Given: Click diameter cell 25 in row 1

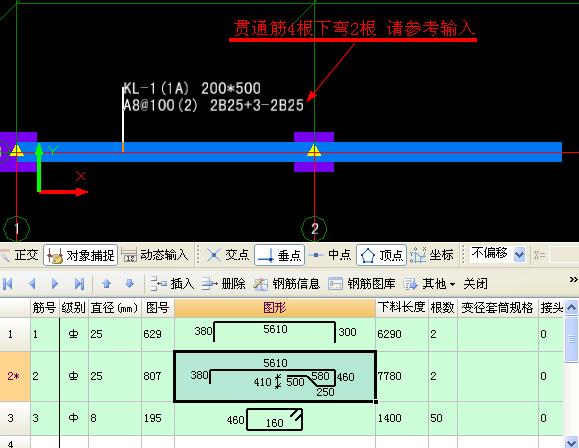Looking at the screenshot, I should [114, 334].
